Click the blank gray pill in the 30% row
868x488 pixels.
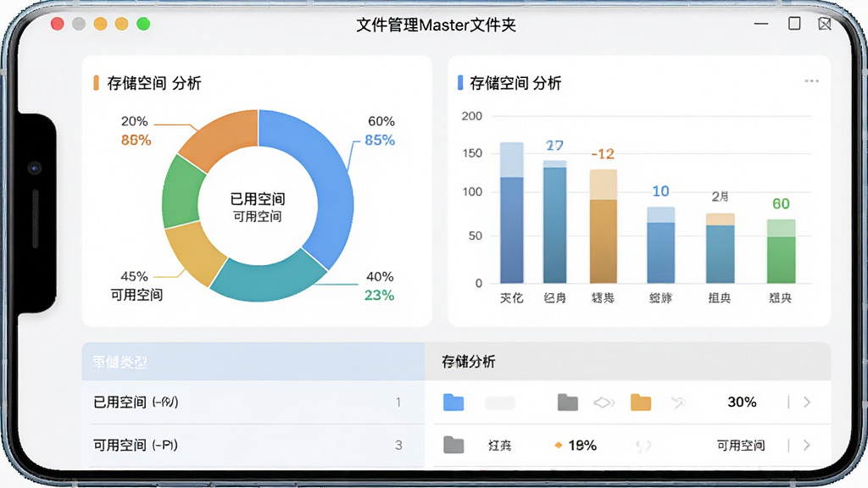pos(500,402)
